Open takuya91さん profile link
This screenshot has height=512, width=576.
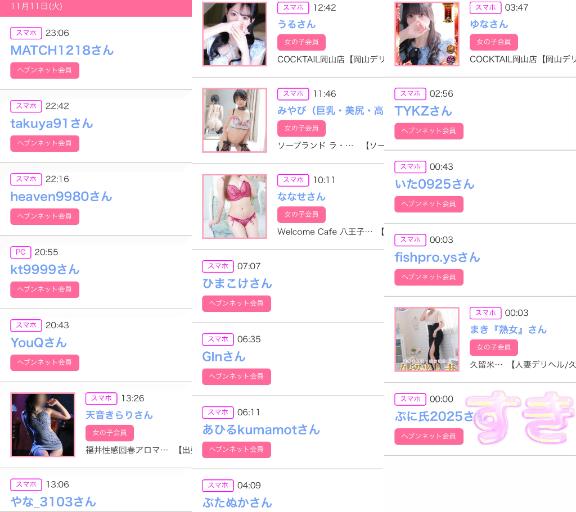pos(51,123)
